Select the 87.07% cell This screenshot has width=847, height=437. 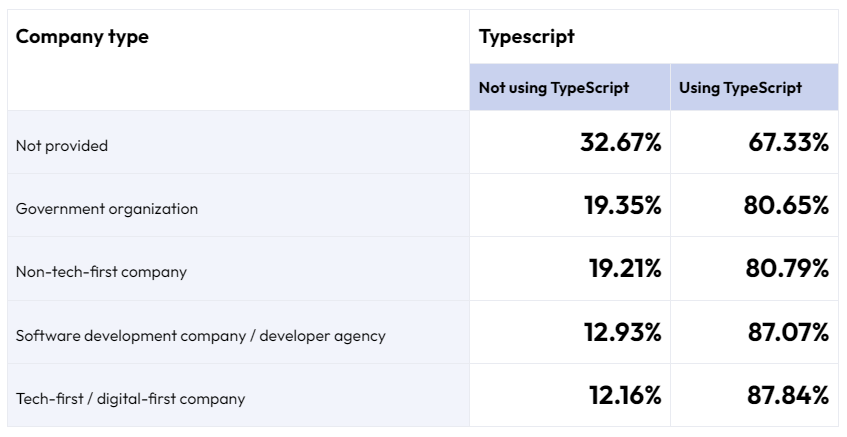pos(755,332)
